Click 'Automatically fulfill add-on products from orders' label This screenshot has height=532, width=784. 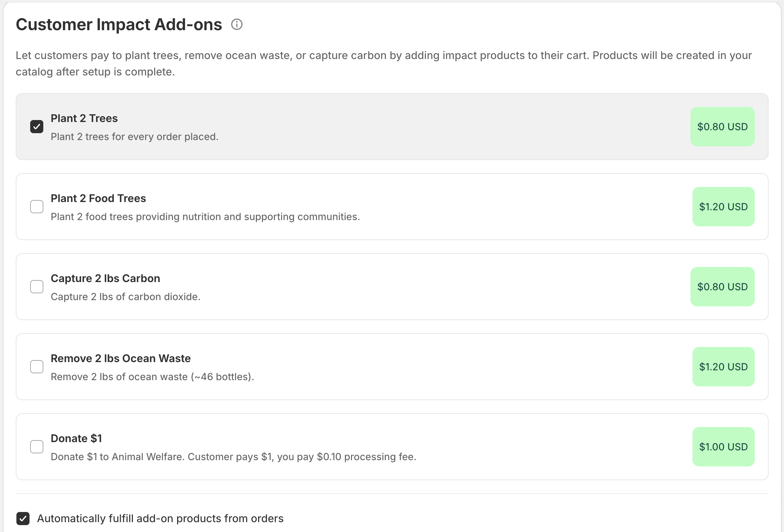point(160,519)
